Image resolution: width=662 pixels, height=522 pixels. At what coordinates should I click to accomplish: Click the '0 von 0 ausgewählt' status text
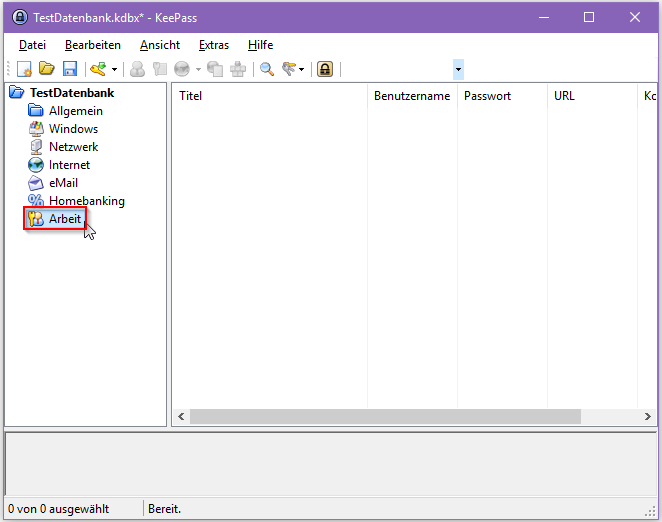pos(58,509)
